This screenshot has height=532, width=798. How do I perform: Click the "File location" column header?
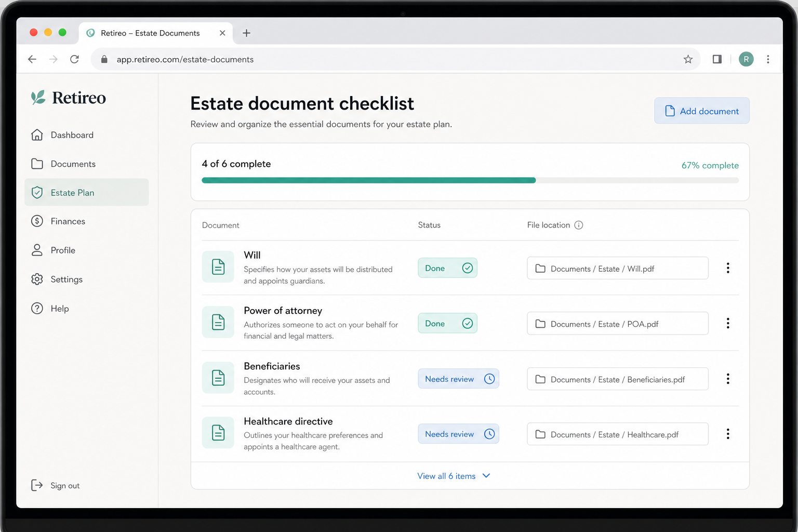548,225
